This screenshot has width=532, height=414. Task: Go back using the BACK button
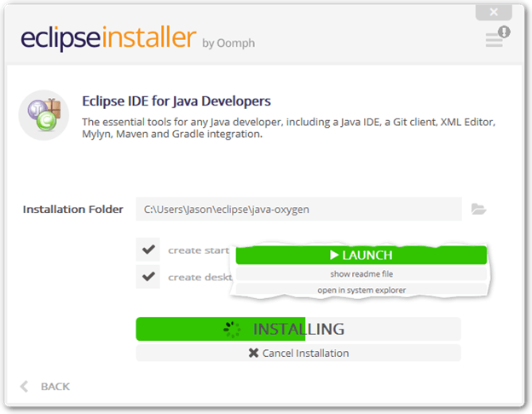[45, 386]
